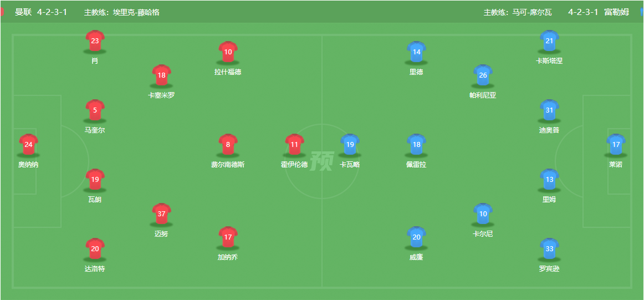Select the blue number 14 jersey 里德
The image size is (644, 300).
pos(416,52)
